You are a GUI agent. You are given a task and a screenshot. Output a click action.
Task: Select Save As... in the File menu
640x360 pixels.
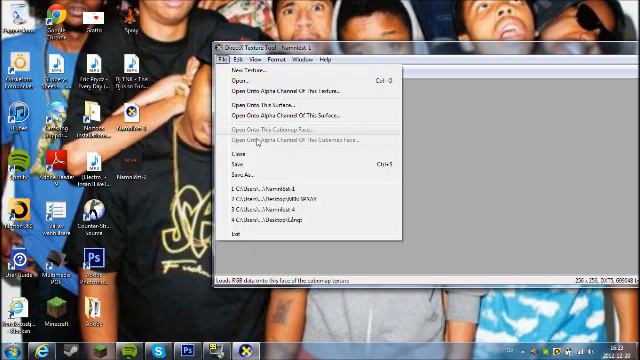pyautogui.click(x=242, y=175)
